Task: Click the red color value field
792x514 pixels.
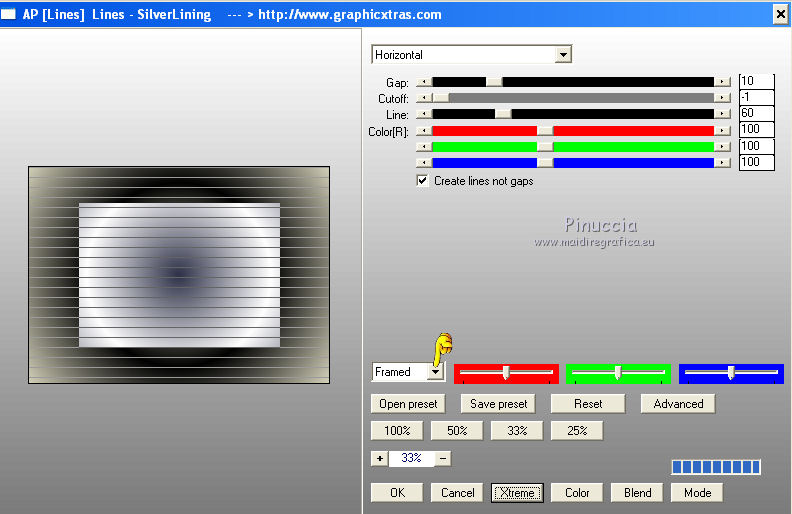Action: [756, 129]
